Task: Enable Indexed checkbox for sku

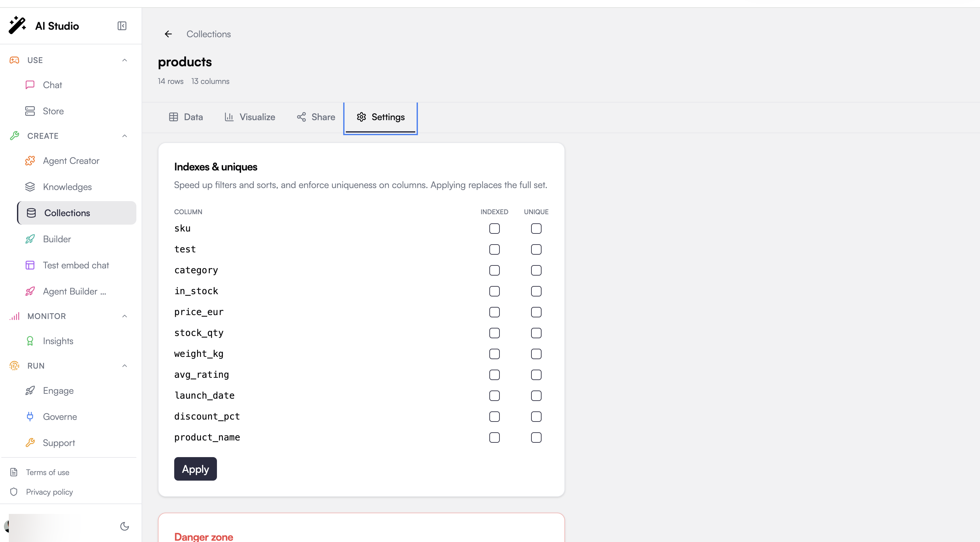Action: point(494,229)
